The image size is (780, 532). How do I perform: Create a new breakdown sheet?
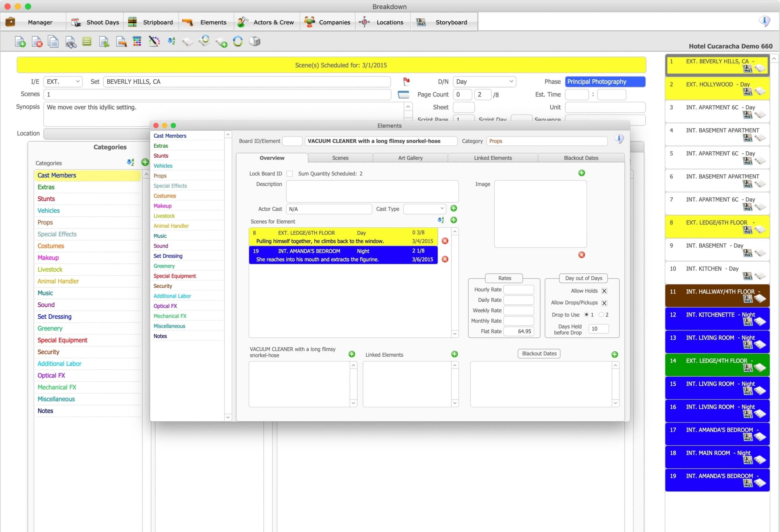point(20,41)
